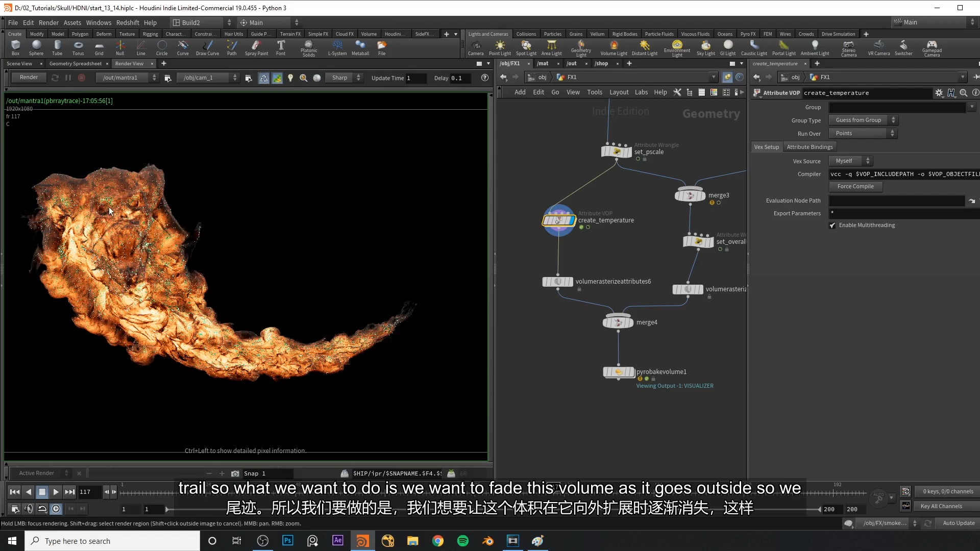
Task: Open the Run Over Points dropdown
Action: tap(863, 134)
